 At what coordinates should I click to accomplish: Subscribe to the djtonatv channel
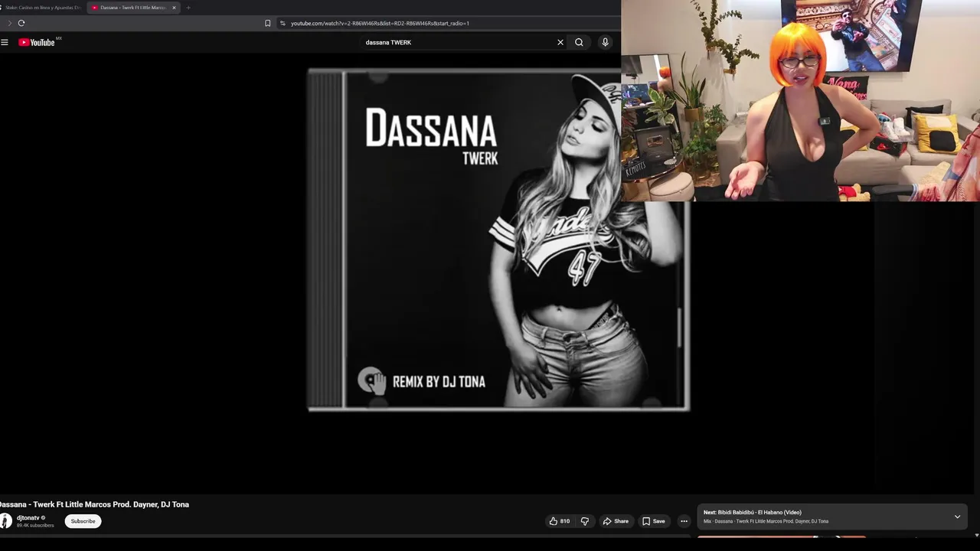pos(83,521)
